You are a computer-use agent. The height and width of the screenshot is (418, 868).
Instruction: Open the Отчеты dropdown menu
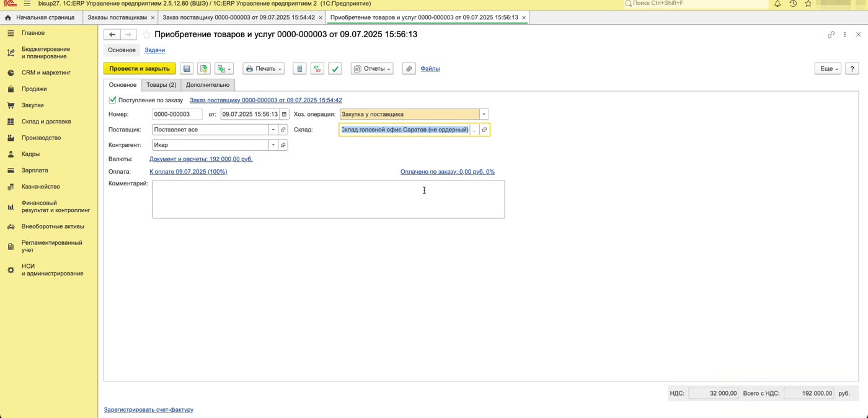click(x=372, y=69)
